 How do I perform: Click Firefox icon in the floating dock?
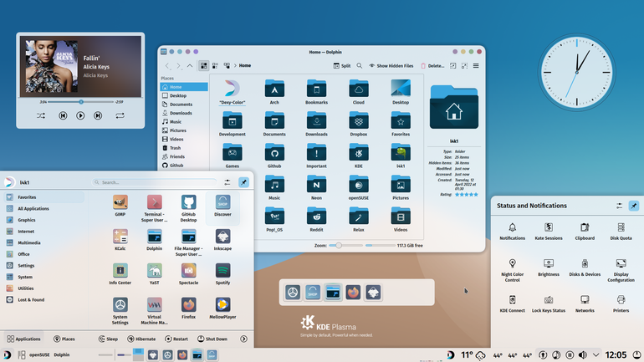(x=353, y=293)
